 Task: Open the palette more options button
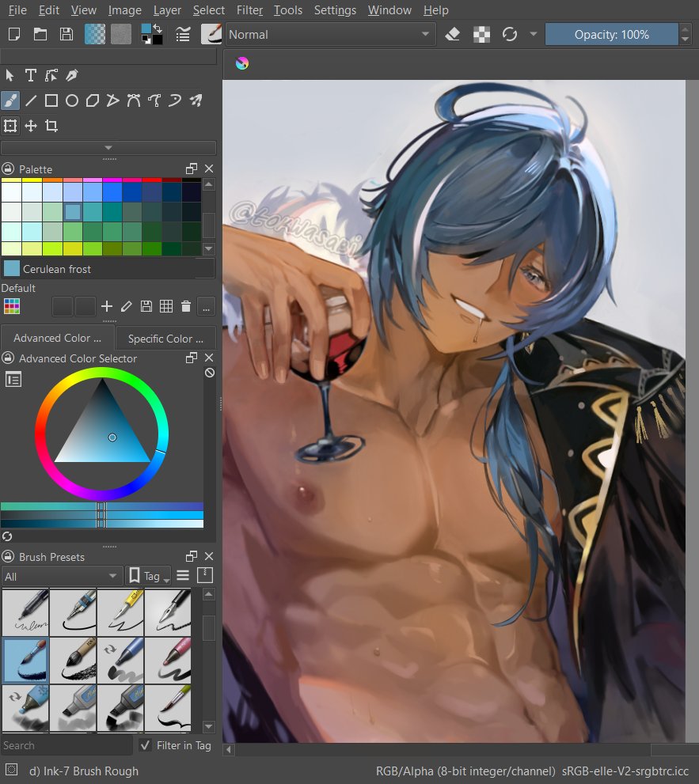206,306
